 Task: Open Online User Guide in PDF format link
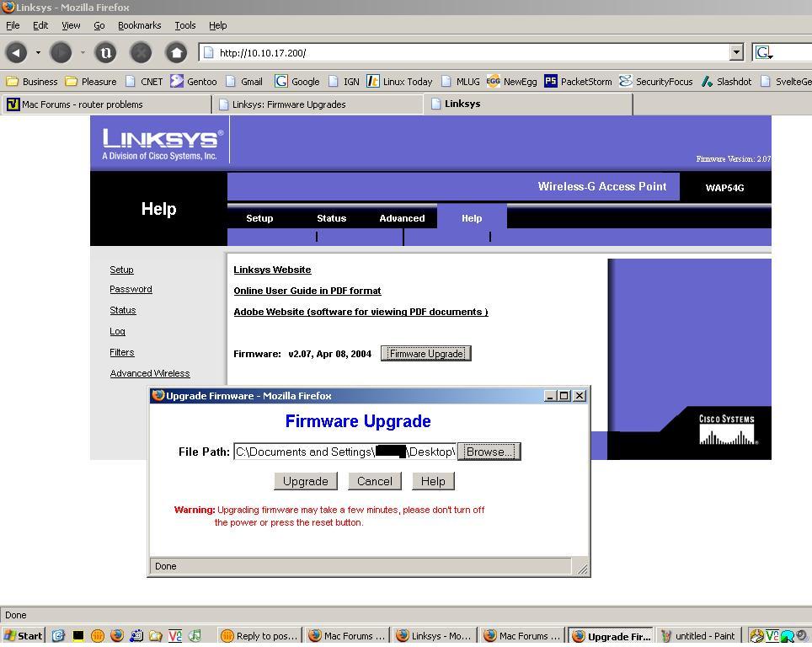click(x=307, y=291)
